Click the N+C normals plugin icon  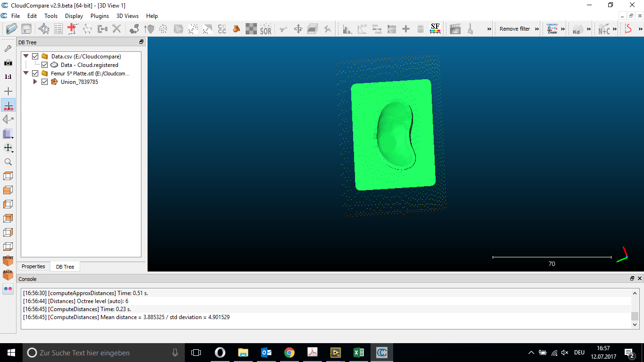click(603, 29)
